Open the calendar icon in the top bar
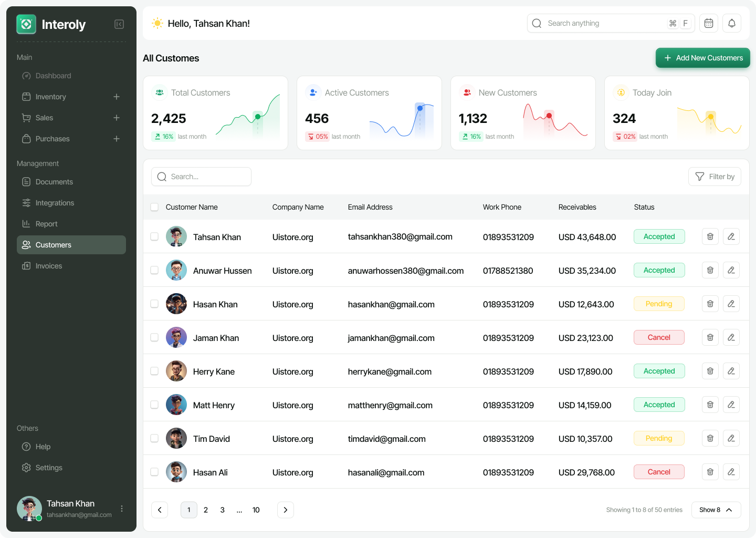This screenshot has height=538, width=756. coord(708,23)
